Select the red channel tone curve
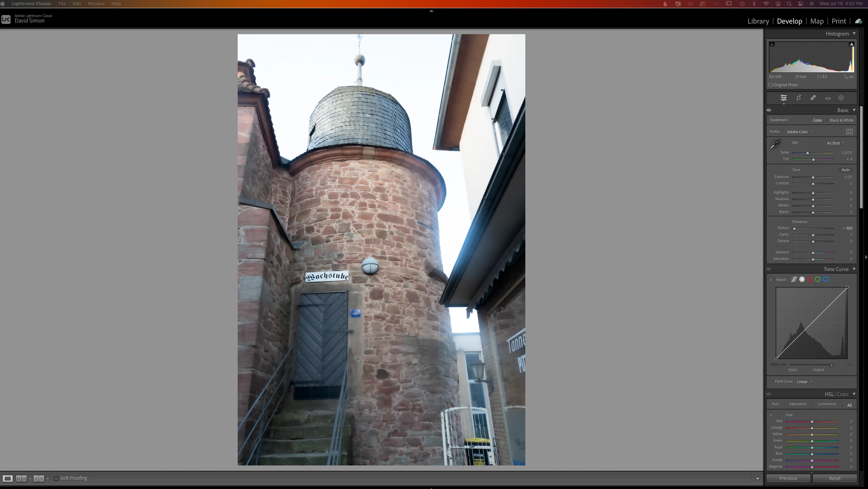Viewport: 868px width, 489px height. tap(810, 280)
